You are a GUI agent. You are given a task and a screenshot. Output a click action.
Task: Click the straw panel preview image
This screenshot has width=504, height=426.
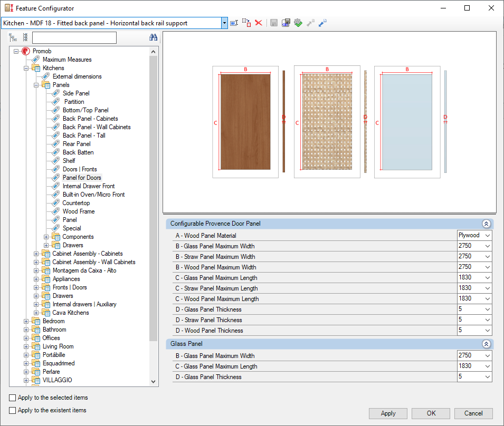(x=327, y=122)
